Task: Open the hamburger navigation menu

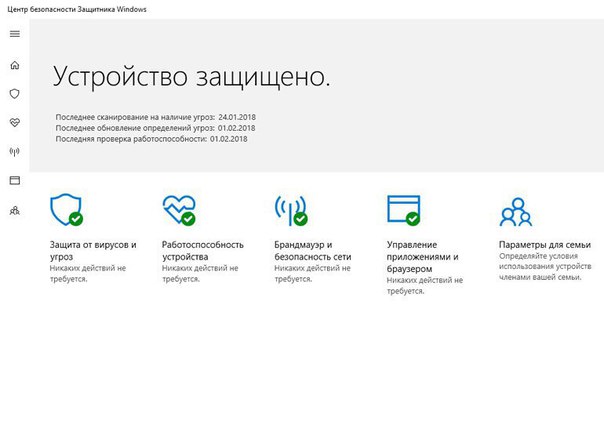Action: (x=15, y=34)
